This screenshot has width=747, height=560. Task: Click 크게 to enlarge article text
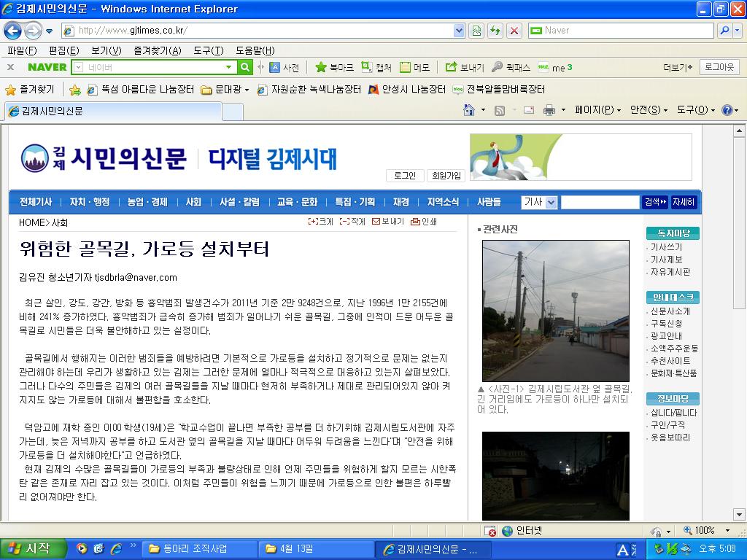320,222
